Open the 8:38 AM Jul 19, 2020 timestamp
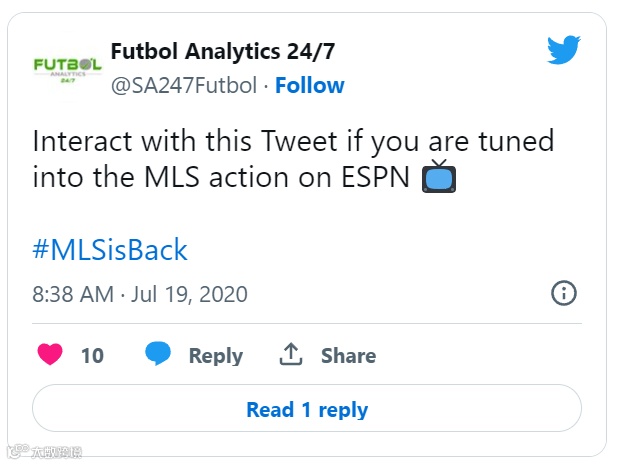617x465 pixels. pos(140,294)
